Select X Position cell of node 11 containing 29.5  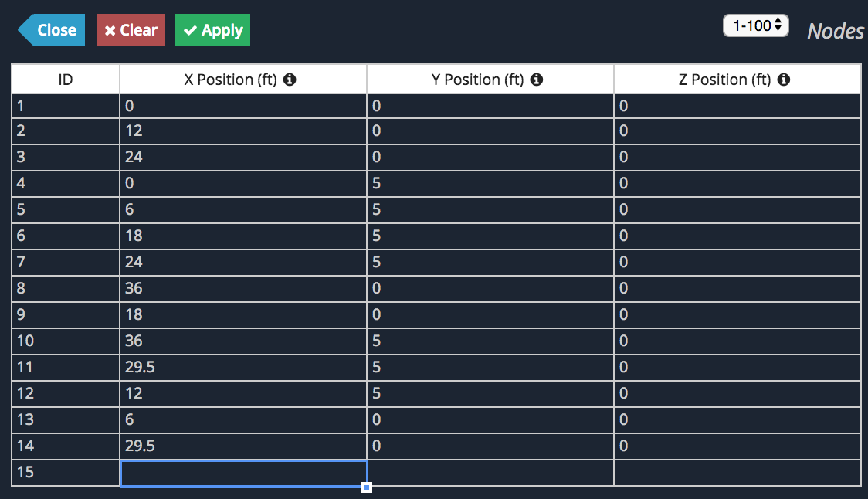(243, 367)
